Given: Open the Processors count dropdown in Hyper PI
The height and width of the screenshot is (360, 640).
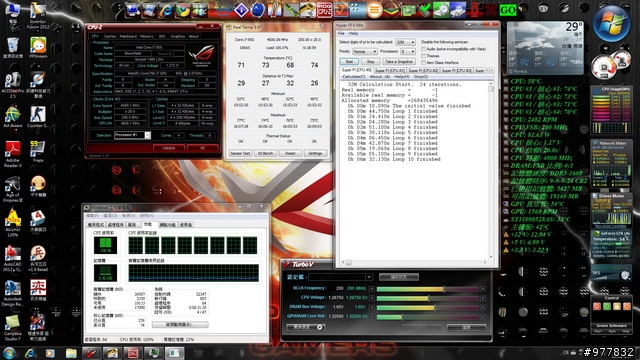Looking at the screenshot, I should 408,52.
